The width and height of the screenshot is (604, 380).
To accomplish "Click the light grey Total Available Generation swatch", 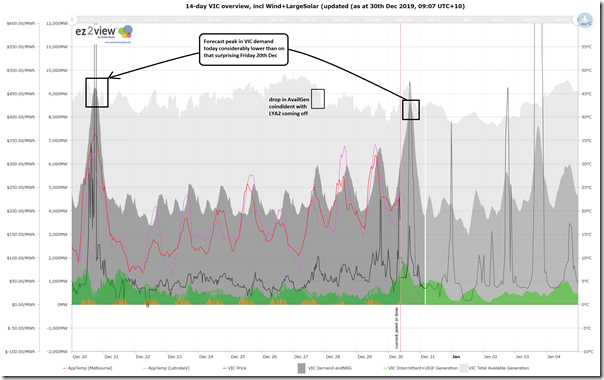I will point(463,368).
